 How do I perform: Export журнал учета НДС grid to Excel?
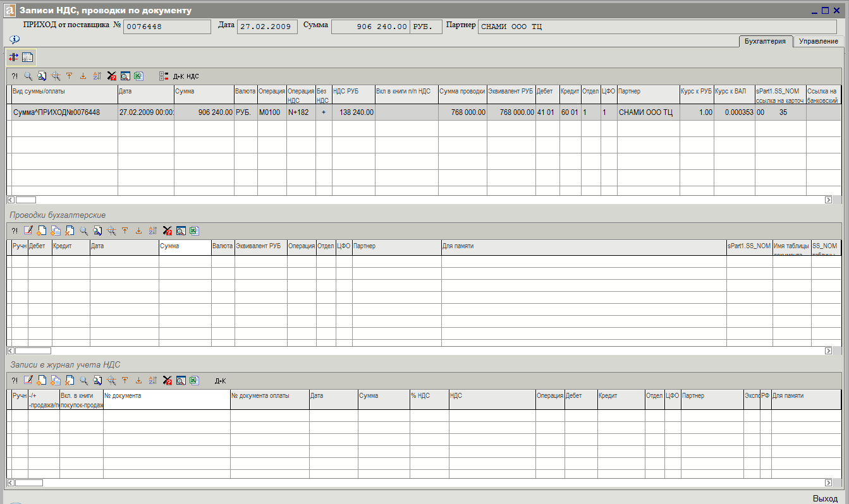(194, 380)
